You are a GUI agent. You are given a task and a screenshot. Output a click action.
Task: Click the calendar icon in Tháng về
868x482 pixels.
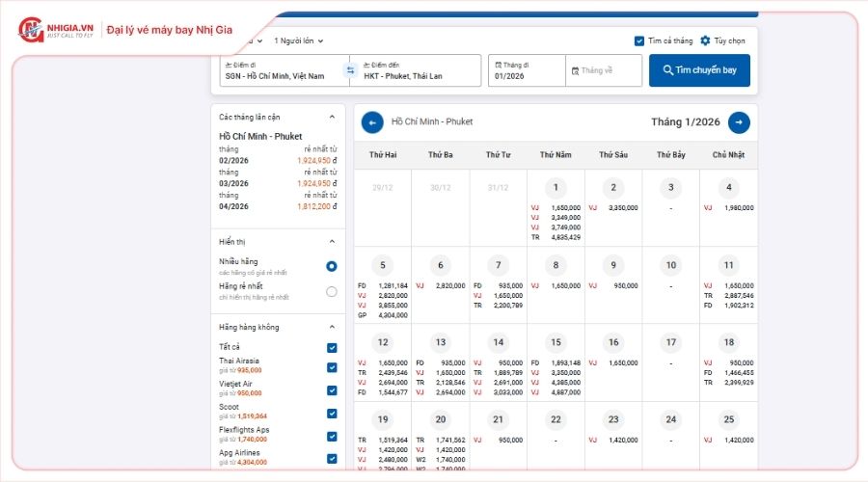575,70
